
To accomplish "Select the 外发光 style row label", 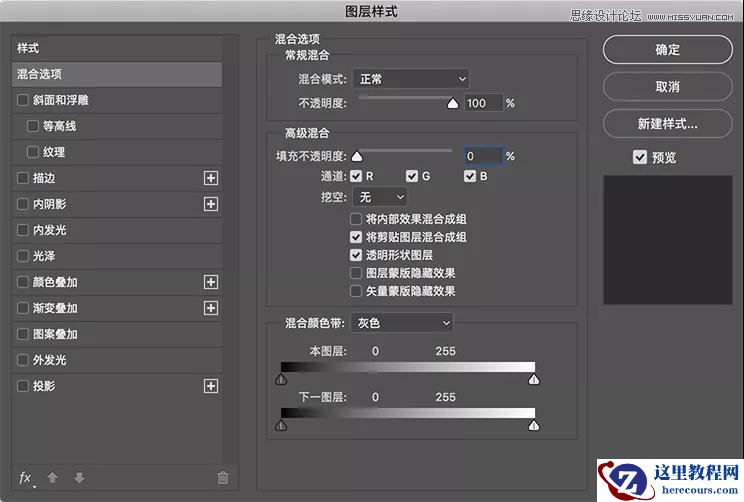I will pyautogui.click(x=49, y=360).
